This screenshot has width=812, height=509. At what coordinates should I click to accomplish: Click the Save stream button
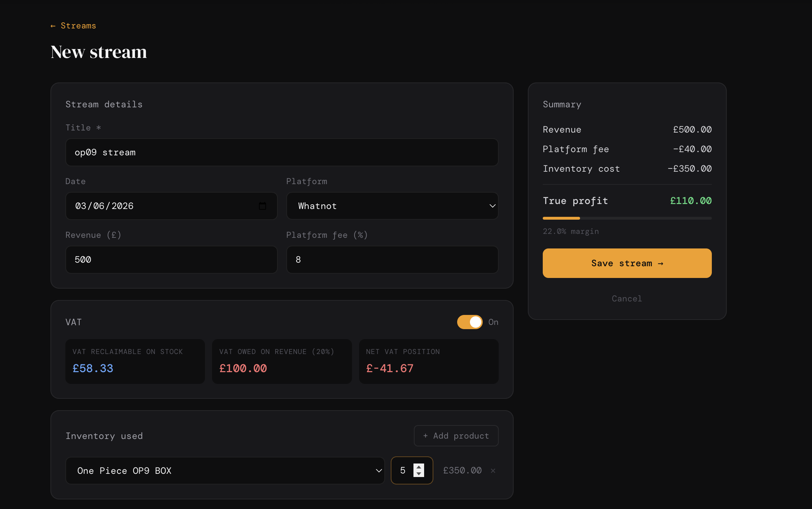pos(627,263)
